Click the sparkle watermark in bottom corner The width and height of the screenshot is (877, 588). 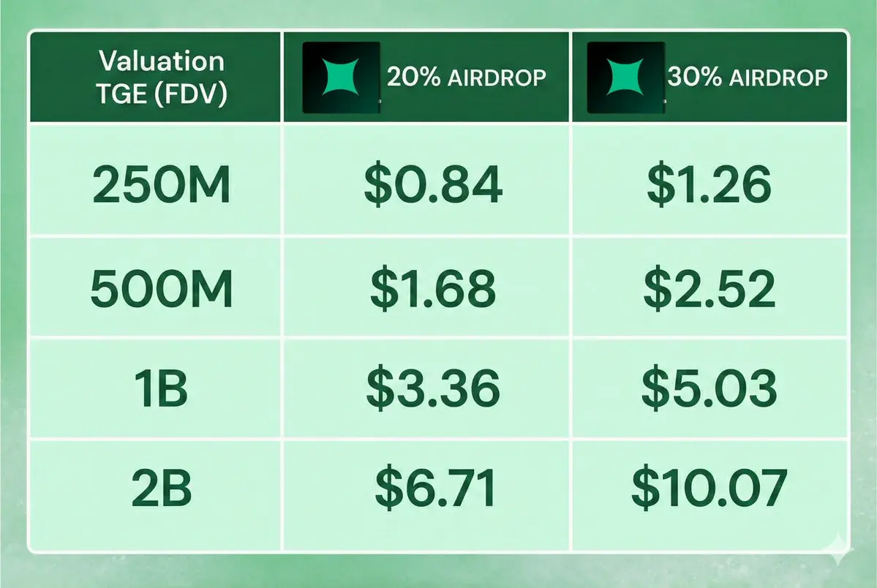[x=839, y=549]
